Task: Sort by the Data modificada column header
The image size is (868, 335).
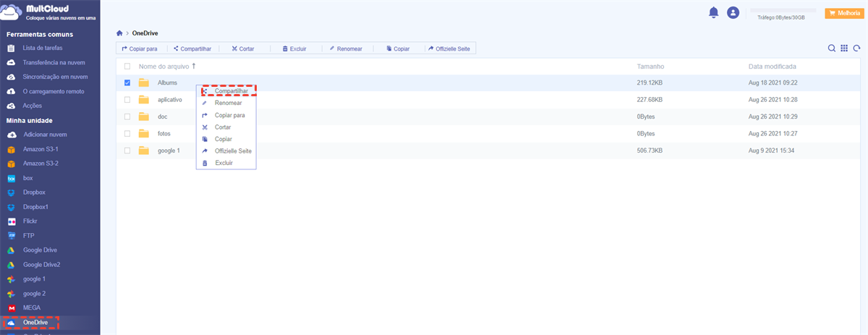Action: pyautogui.click(x=774, y=66)
